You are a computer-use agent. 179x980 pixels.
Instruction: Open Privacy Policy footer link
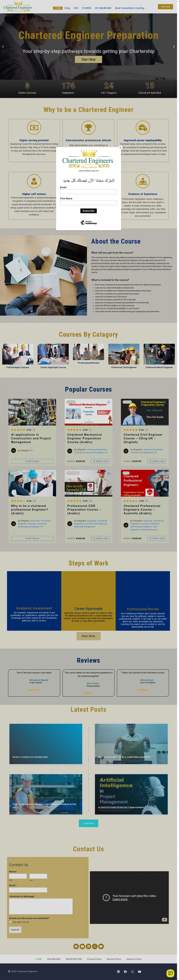click(94, 959)
